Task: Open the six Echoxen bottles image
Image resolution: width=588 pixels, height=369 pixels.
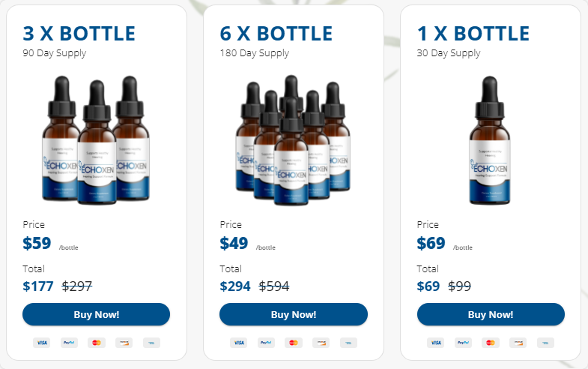Action: [x=293, y=140]
